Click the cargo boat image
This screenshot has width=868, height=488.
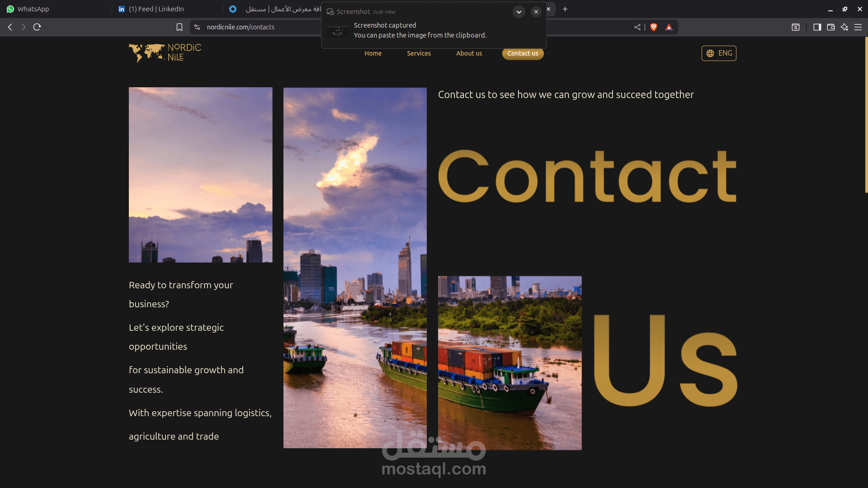[x=510, y=363]
